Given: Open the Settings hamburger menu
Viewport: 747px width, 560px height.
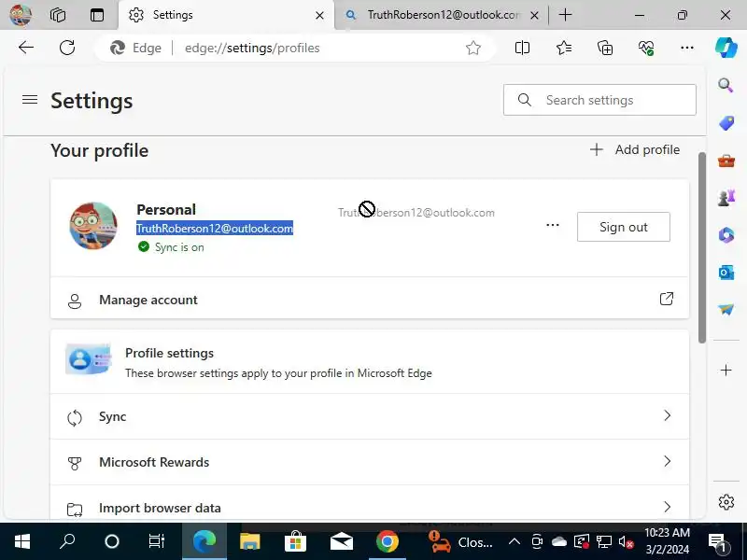Looking at the screenshot, I should (x=30, y=100).
